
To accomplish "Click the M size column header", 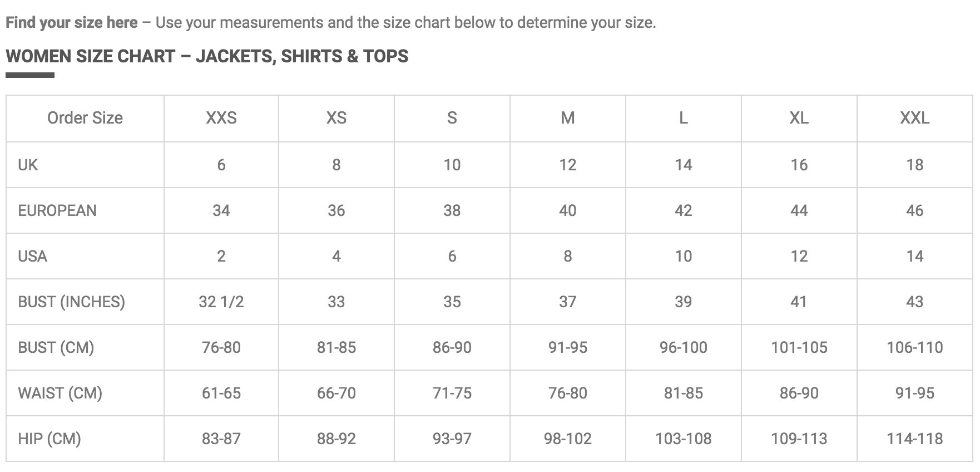I will pyautogui.click(x=568, y=118).
